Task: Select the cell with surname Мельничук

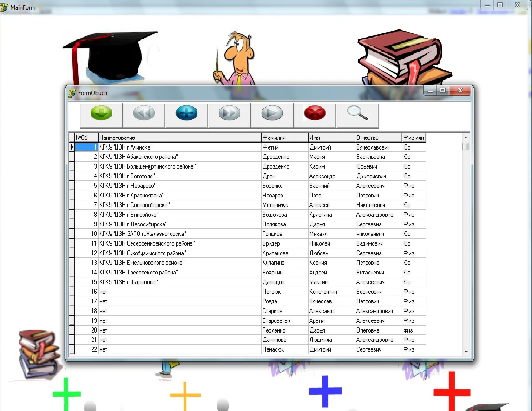Action: tap(285, 205)
